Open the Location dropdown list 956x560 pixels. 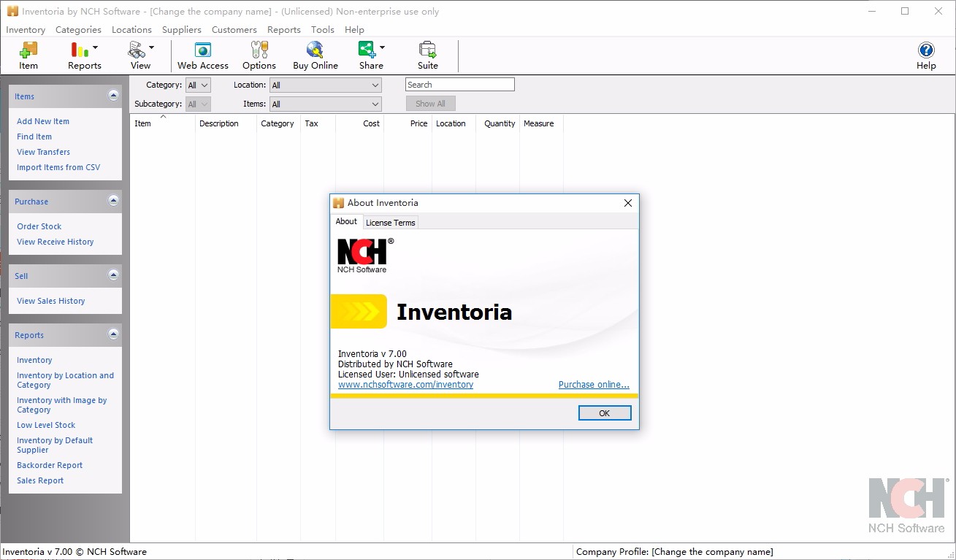pos(376,84)
